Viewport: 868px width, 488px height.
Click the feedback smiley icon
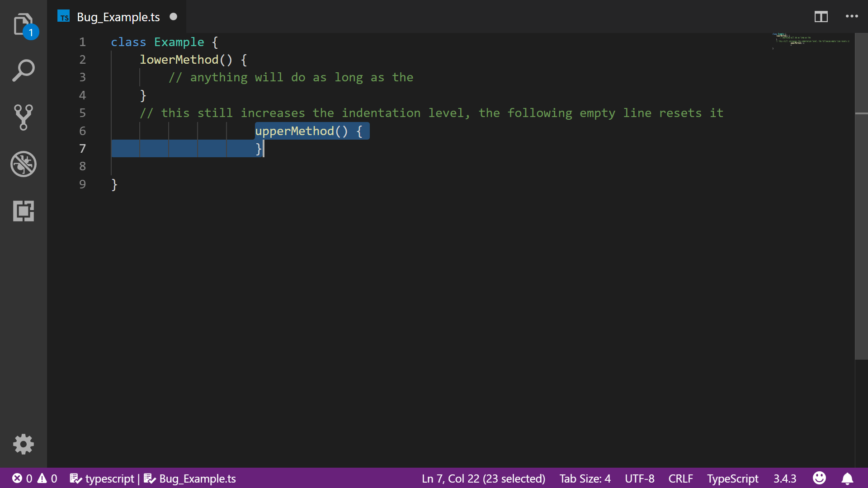point(819,478)
